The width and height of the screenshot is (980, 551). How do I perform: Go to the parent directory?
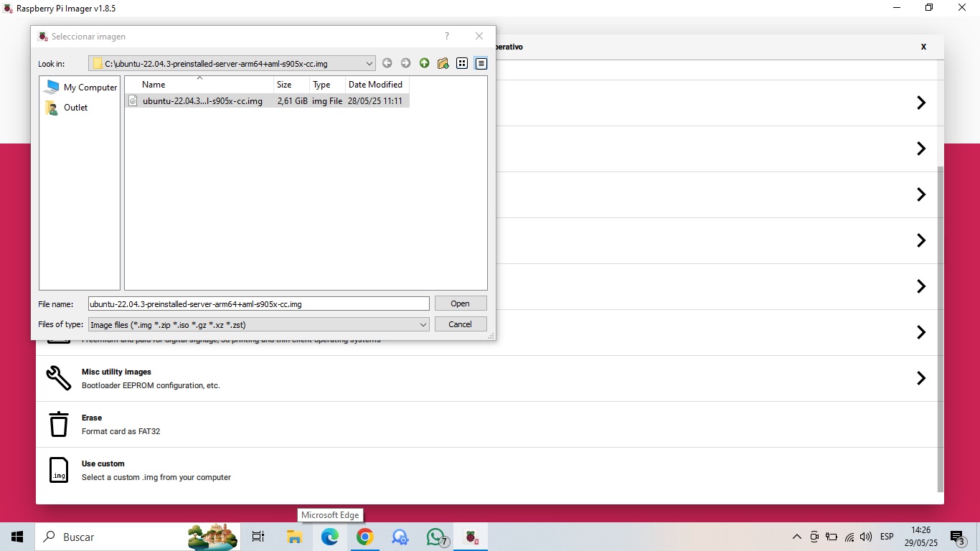coord(424,63)
